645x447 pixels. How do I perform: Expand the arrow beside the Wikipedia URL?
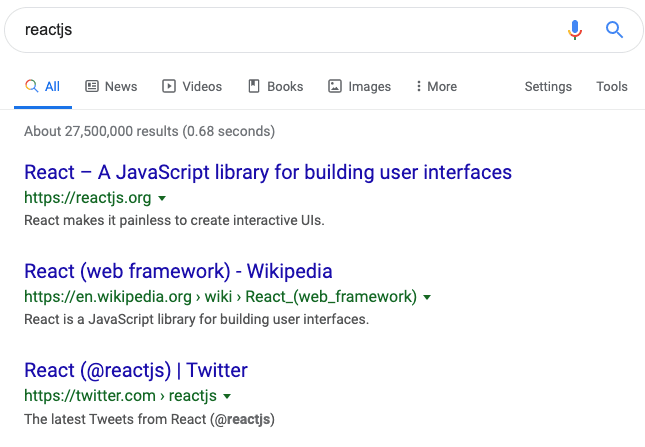(x=427, y=297)
